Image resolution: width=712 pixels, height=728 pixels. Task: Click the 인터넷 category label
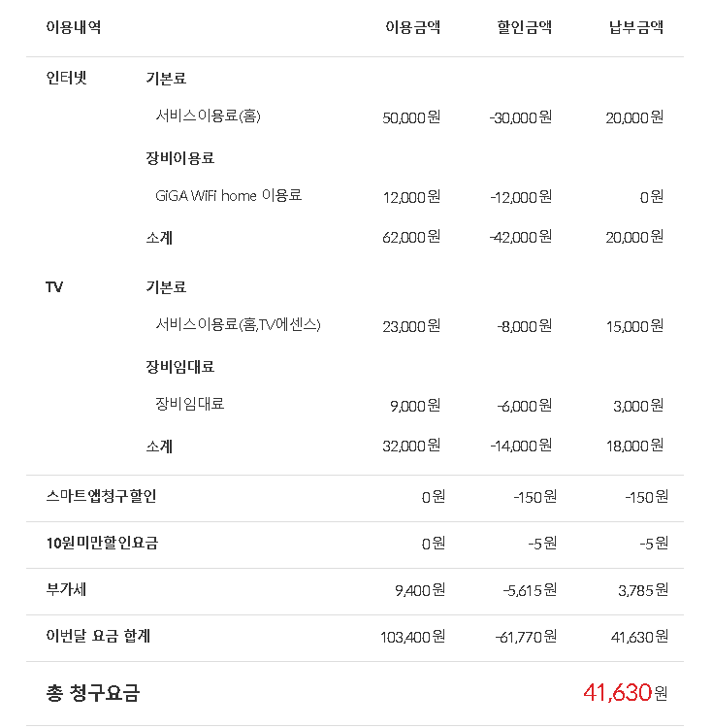click(66, 79)
